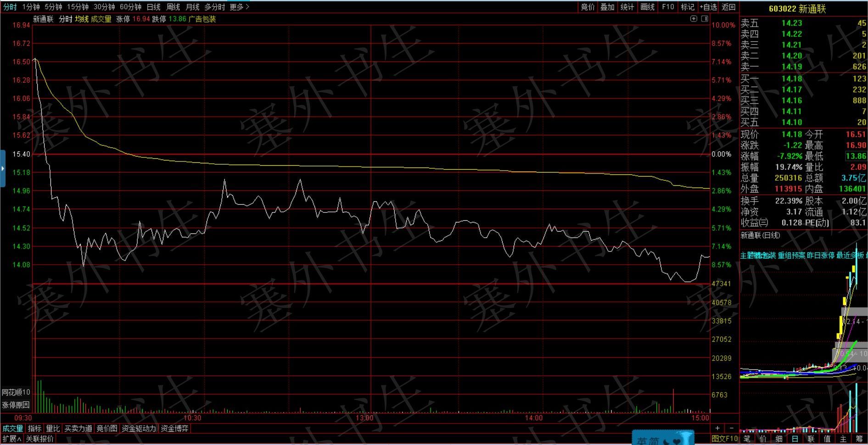Click the 竞价 toolbar button
The height and width of the screenshot is (445, 868).
588,7
